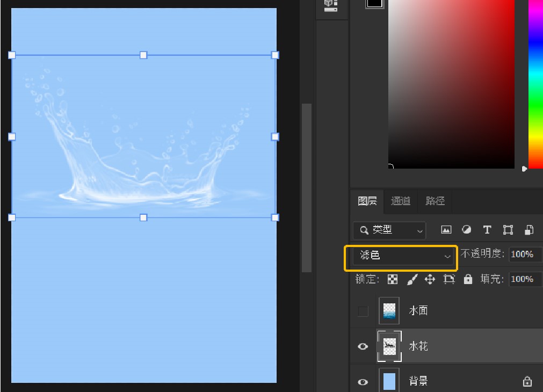This screenshot has width=543, height=392.
Task: Hide the 水花 layer
Action: tap(363, 346)
